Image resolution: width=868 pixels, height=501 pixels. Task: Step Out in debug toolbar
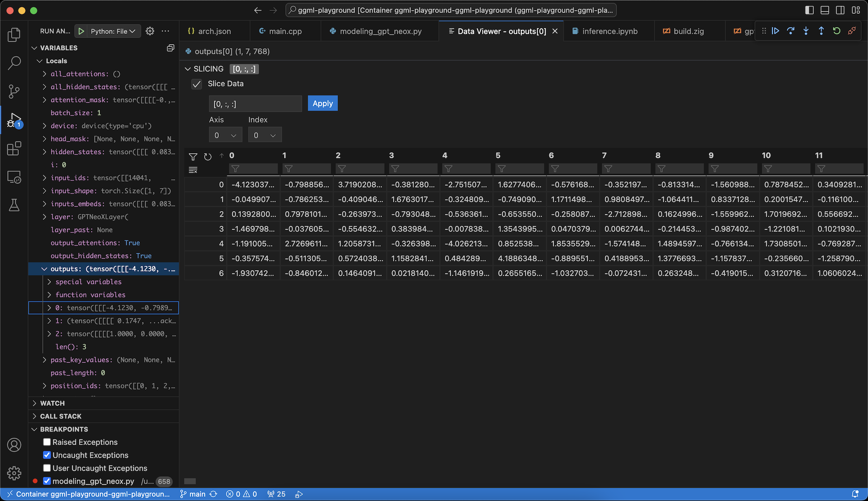821,31
